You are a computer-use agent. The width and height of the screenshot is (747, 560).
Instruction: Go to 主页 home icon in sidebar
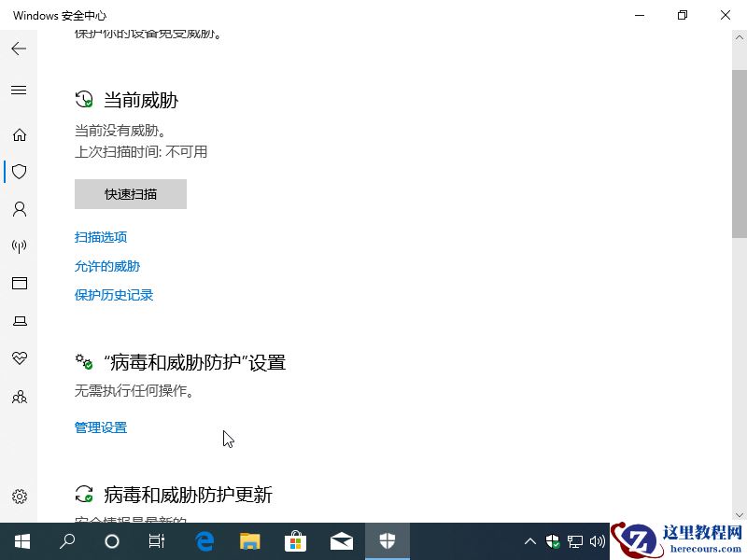(x=19, y=134)
